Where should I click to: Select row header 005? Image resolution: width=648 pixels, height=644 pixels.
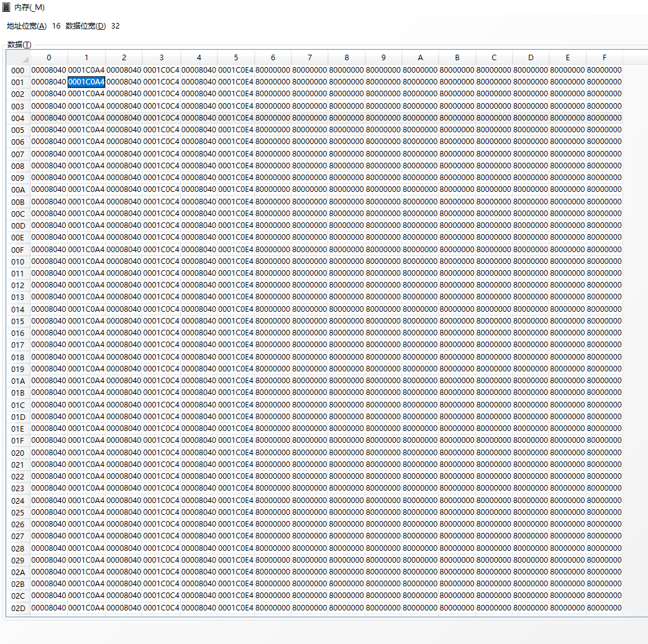[18, 130]
